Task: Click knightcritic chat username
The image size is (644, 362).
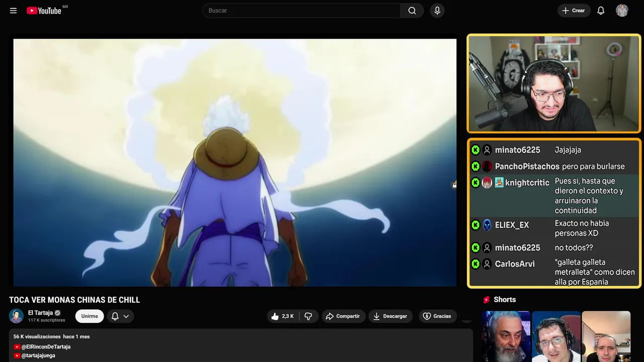Action: pos(527,183)
